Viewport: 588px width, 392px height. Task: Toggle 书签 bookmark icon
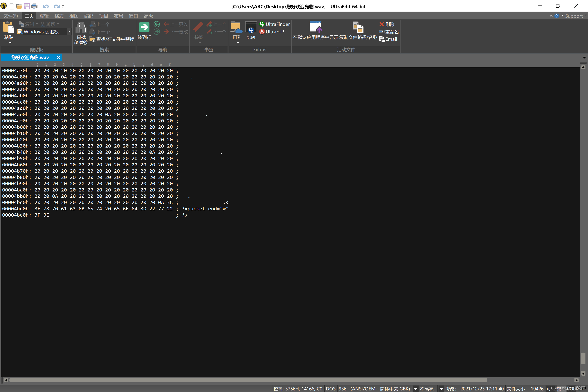198,27
